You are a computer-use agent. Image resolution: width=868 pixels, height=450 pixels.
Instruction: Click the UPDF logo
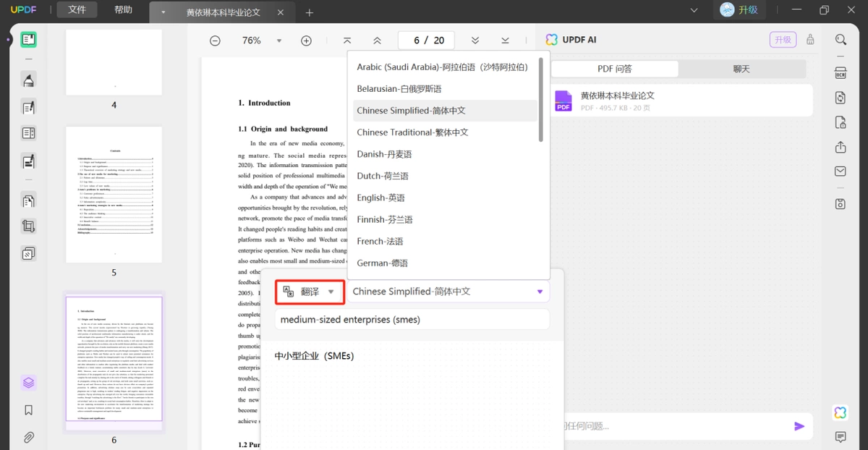coord(23,10)
